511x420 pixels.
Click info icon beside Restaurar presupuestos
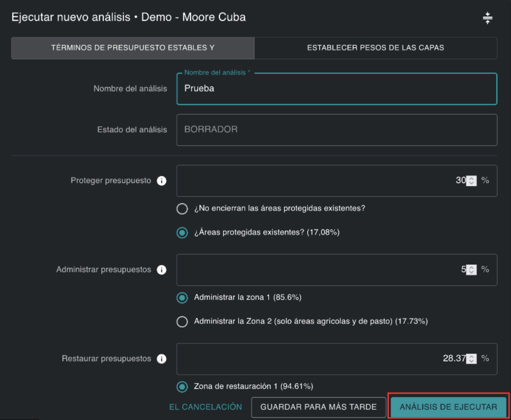(161, 359)
